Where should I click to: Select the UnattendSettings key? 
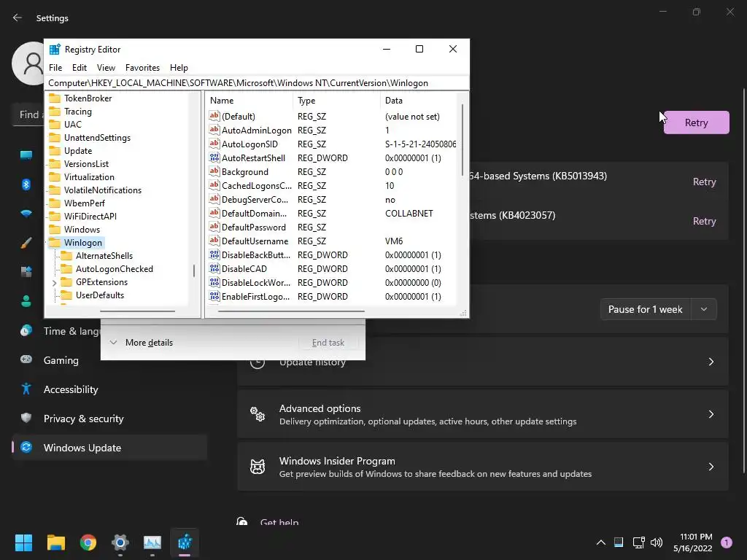(97, 138)
